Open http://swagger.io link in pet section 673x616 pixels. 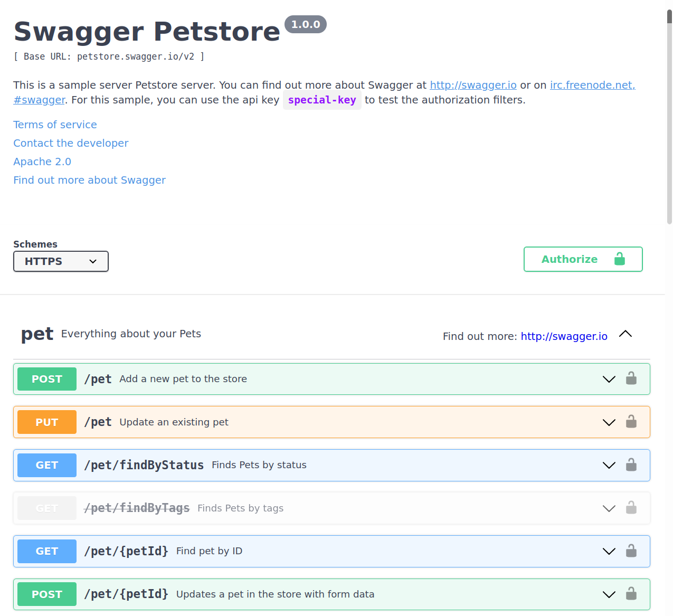tap(564, 336)
